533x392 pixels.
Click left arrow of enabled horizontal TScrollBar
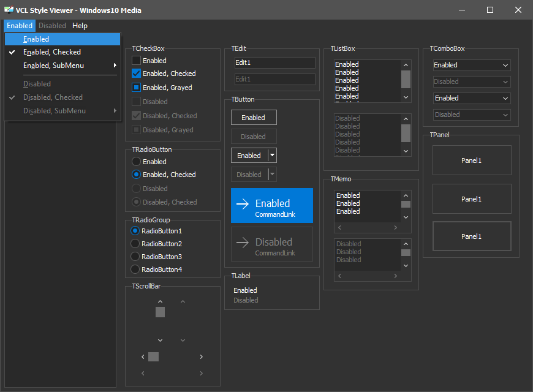coord(143,356)
